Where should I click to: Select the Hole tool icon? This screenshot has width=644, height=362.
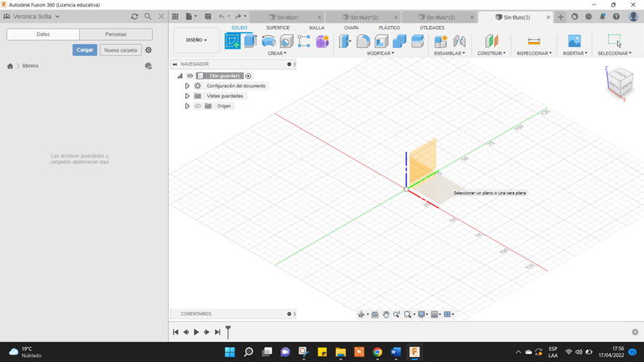[286, 41]
